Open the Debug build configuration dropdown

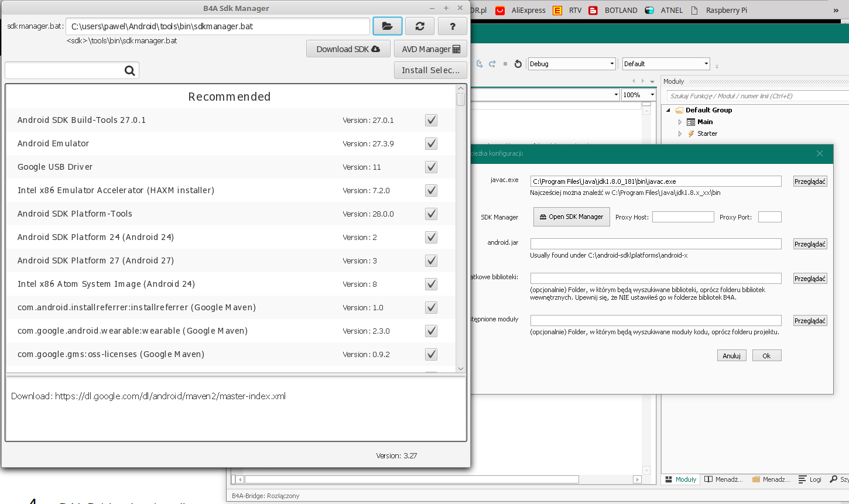pyautogui.click(x=612, y=64)
